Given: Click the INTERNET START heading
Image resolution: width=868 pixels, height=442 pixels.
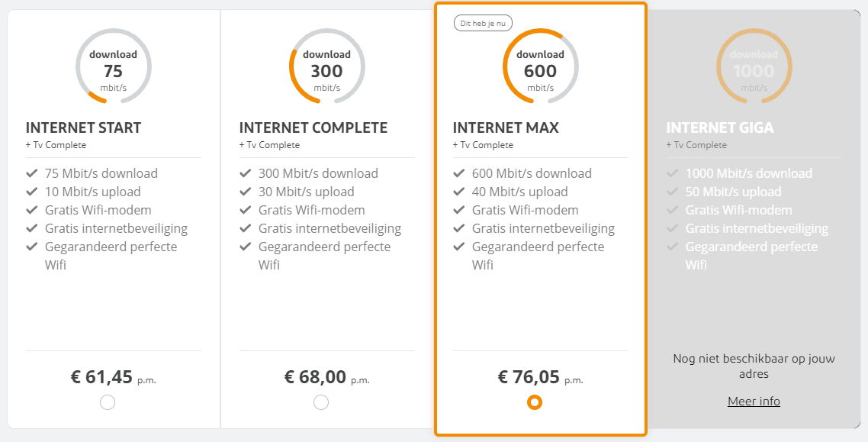Looking at the screenshot, I should [x=84, y=127].
